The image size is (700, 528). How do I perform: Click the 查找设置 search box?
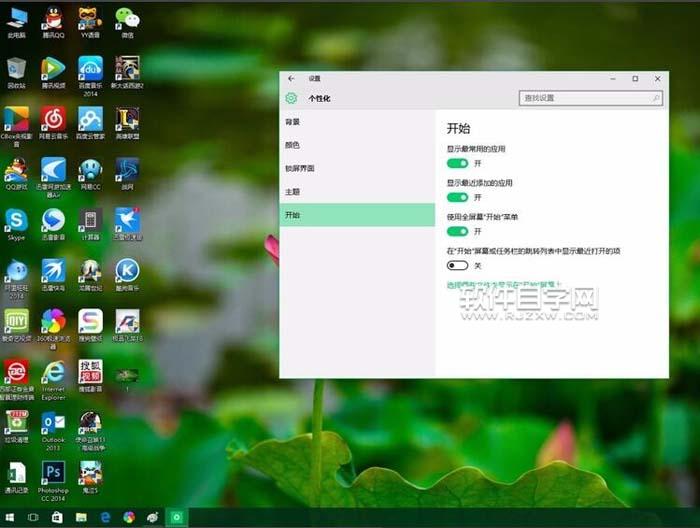[591, 98]
